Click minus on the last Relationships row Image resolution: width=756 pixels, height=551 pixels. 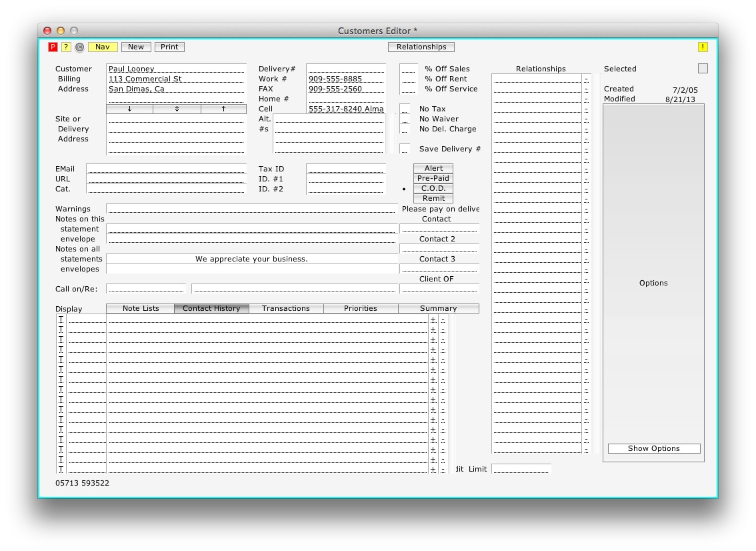[x=586, y=449]
